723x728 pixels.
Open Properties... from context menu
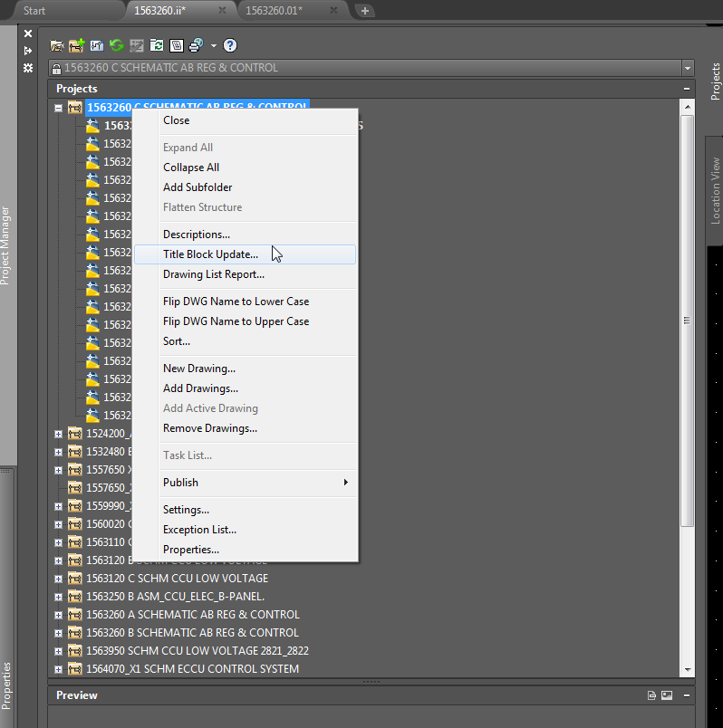[x=245, y=550]
